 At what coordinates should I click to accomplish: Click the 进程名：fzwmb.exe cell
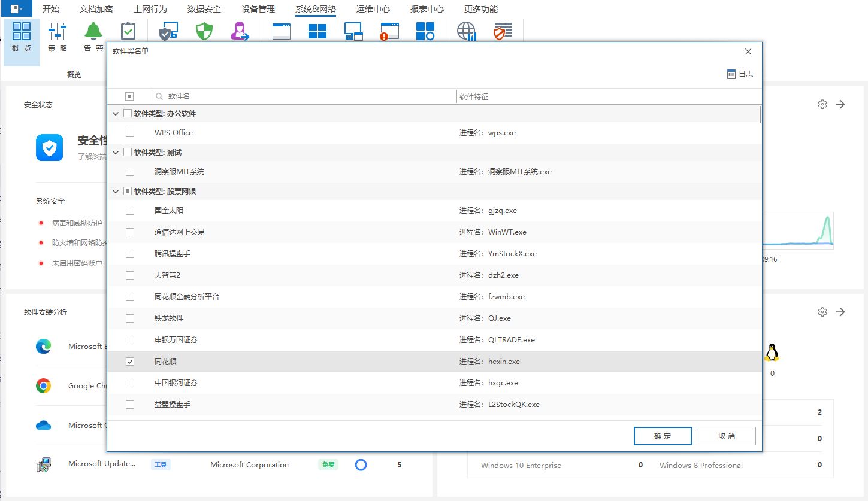[492, 297]
